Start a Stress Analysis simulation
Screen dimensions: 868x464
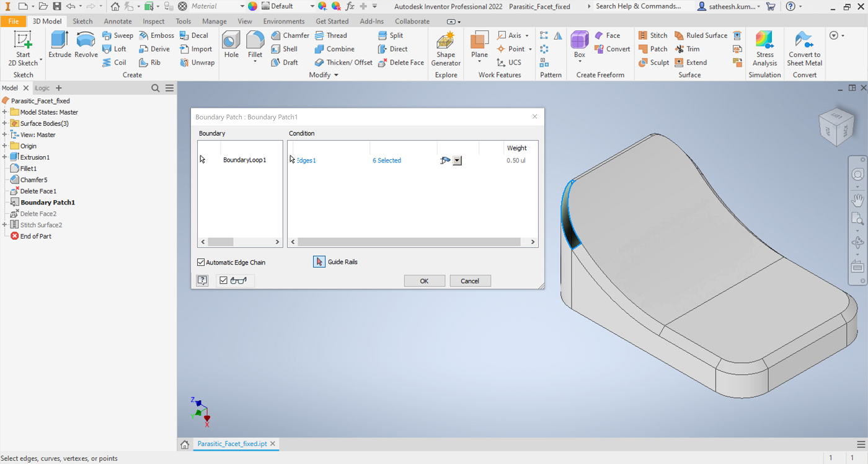764,50
